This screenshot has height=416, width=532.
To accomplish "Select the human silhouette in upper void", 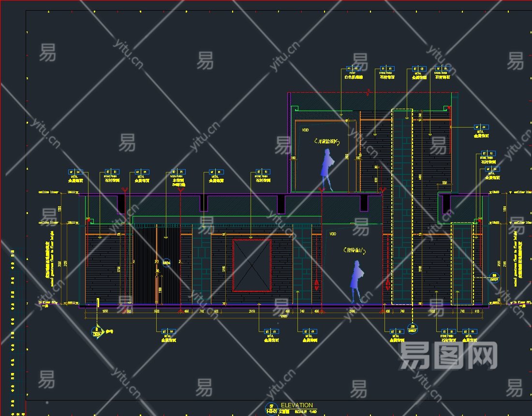I will tap(327, 170).
